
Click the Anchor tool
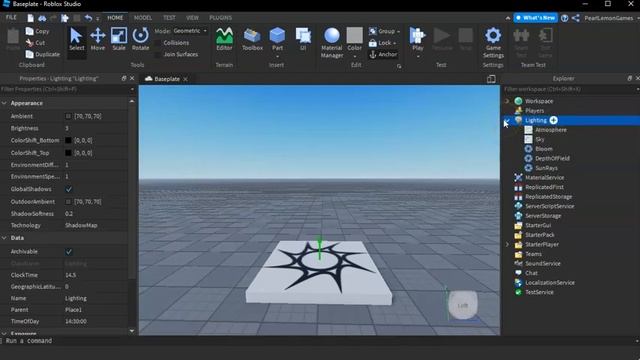383,54
